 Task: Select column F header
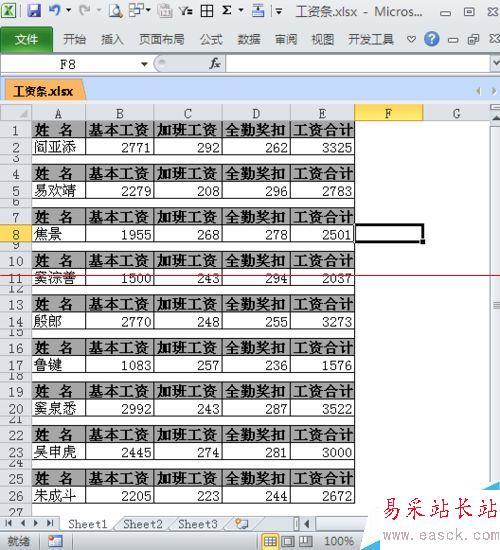pyautogui.click(x=388, y=113)
